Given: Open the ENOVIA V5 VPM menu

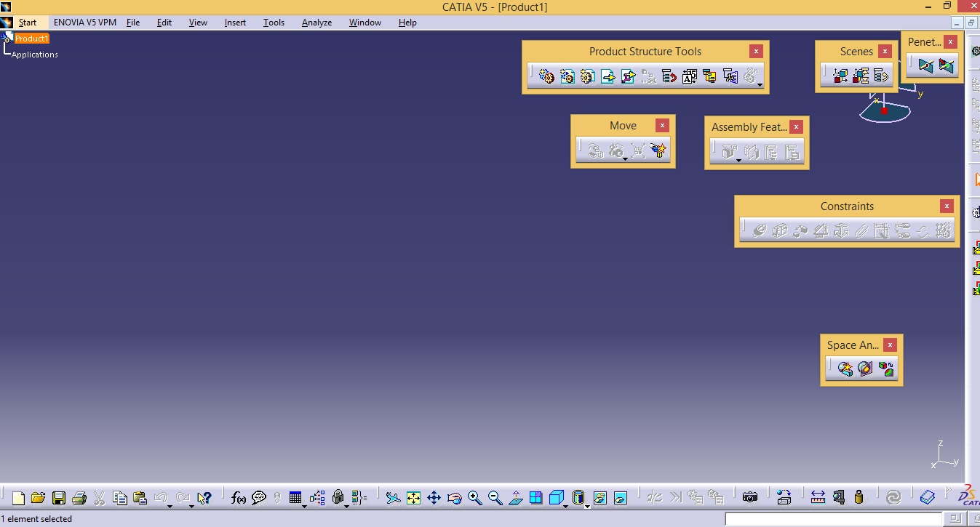Looking at the screenshot, I should (85, 23).
